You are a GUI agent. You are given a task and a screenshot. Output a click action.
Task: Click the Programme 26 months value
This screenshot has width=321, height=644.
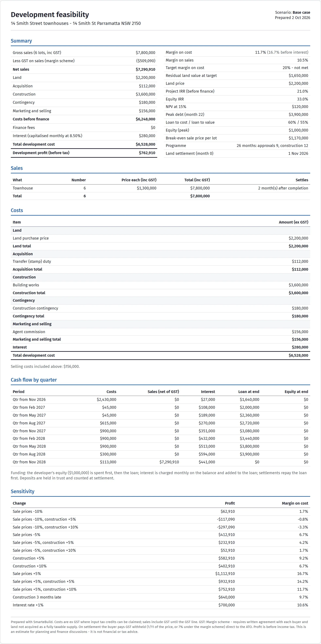[x=272, y=145]
